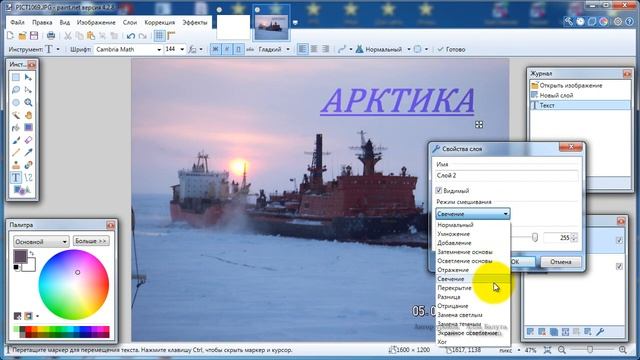
Task: Select the Eraser tool
Action: (28, 140)
